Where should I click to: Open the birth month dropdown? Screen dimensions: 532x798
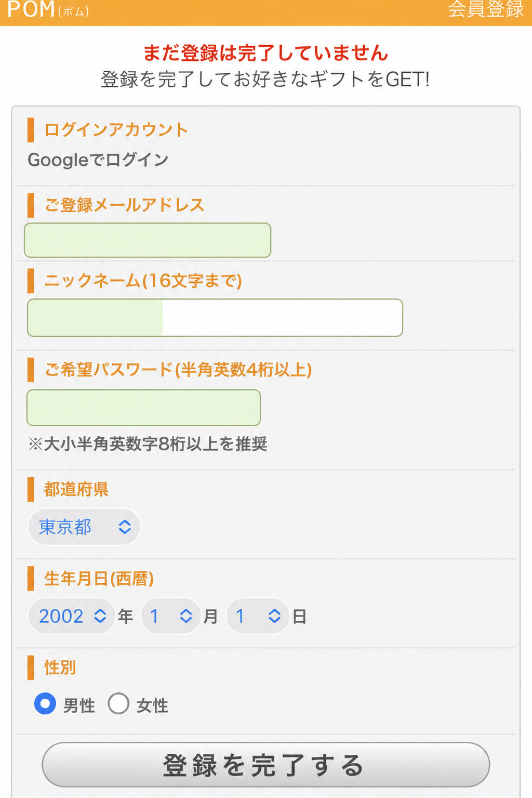[x=171, y=616]
